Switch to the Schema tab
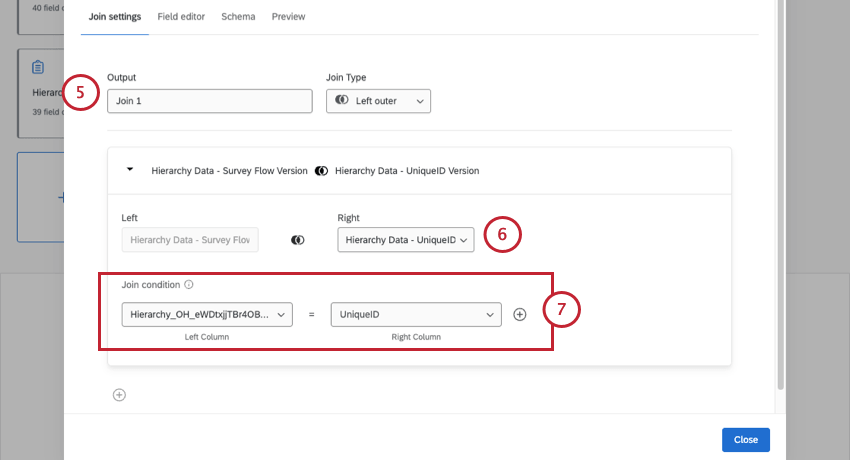850x460 pixels. pos(238,17)
